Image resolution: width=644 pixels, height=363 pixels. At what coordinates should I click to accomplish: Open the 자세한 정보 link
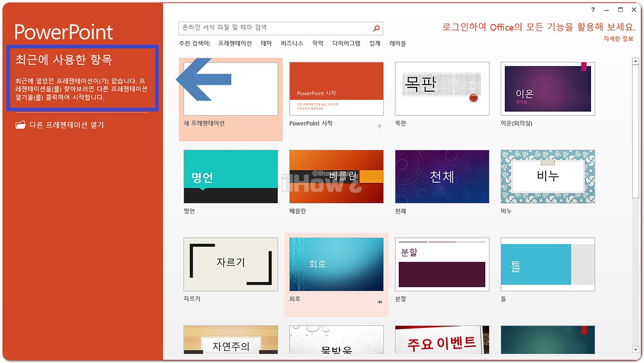618,39
